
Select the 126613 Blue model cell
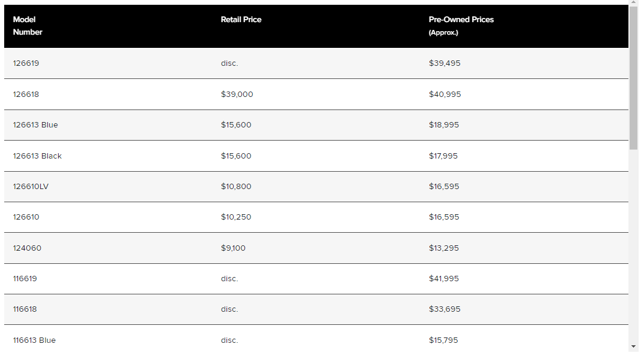(35, 125)
